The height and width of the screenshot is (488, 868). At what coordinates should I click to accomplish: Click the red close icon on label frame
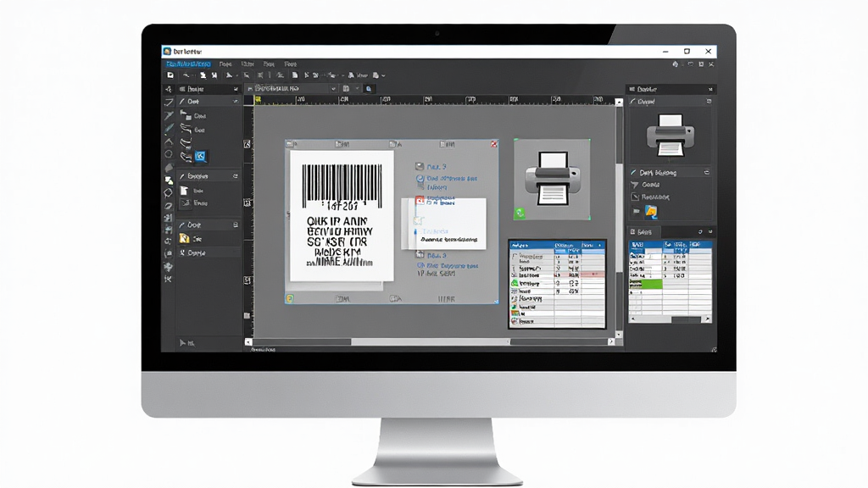click(x=494, y=144)
